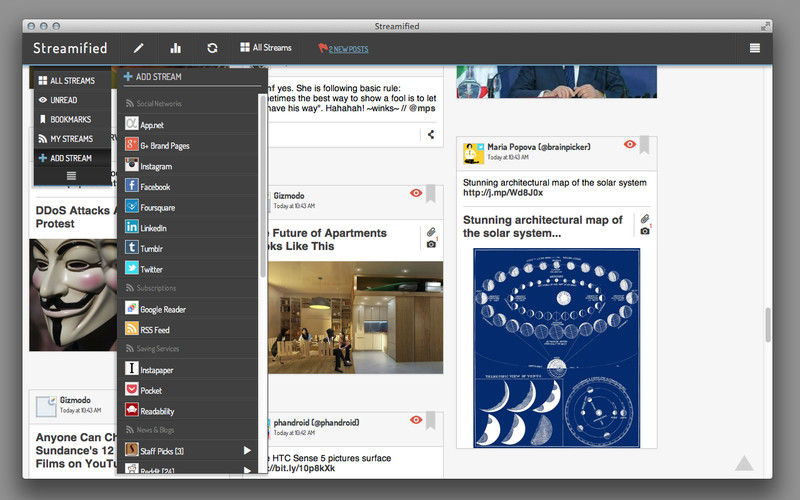Click the Staff Picks icon
Screen dimensions: 800x500
coord(132,449)
